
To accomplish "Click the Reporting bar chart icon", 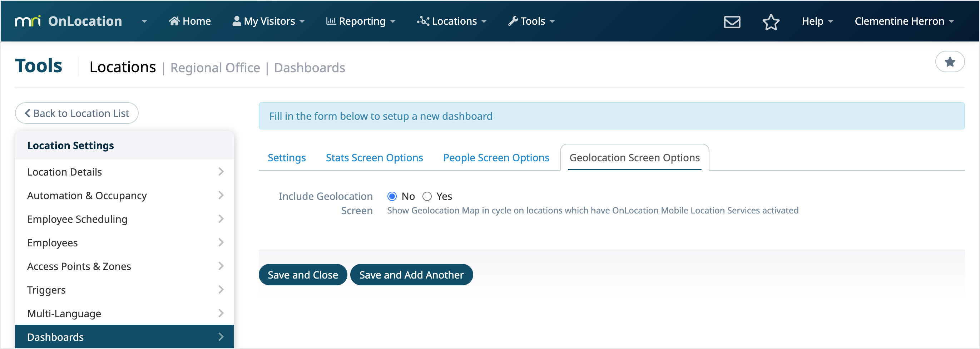I will 331,20.
